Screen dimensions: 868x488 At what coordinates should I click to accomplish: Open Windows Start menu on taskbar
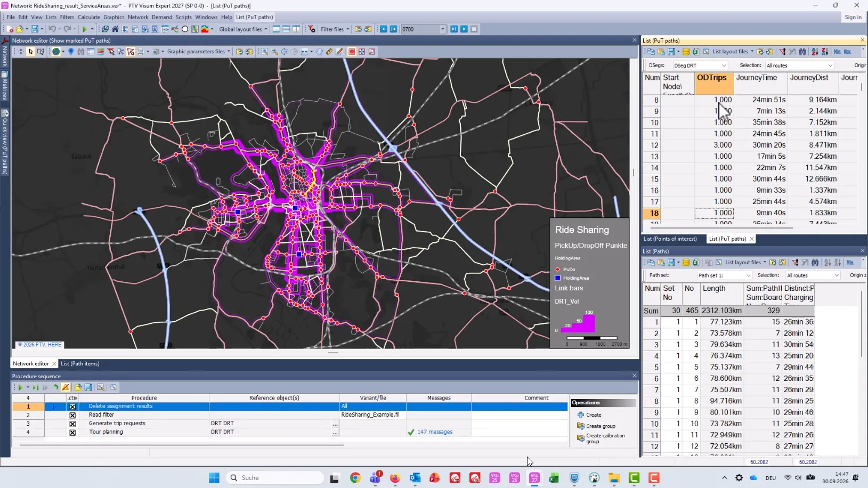214,478
